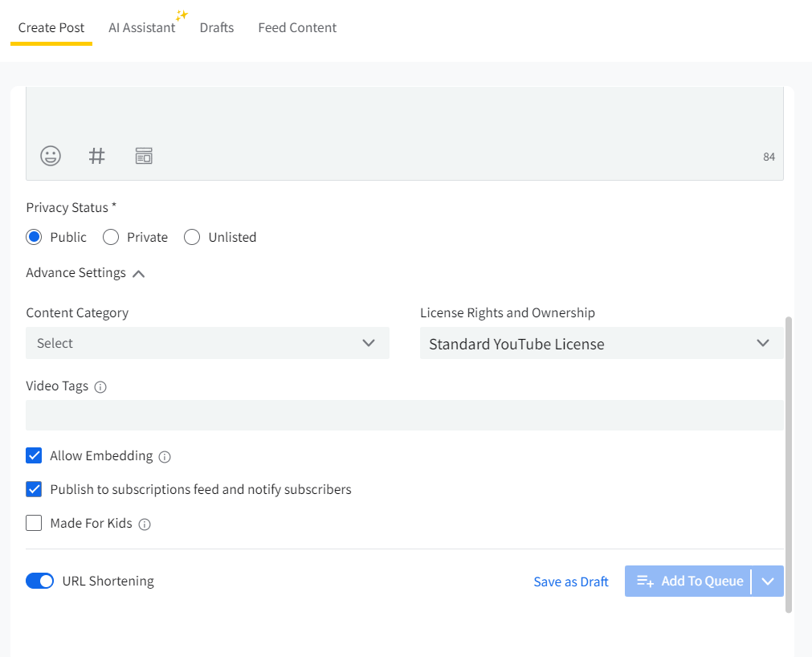Click the Video Tags input field

404,415
